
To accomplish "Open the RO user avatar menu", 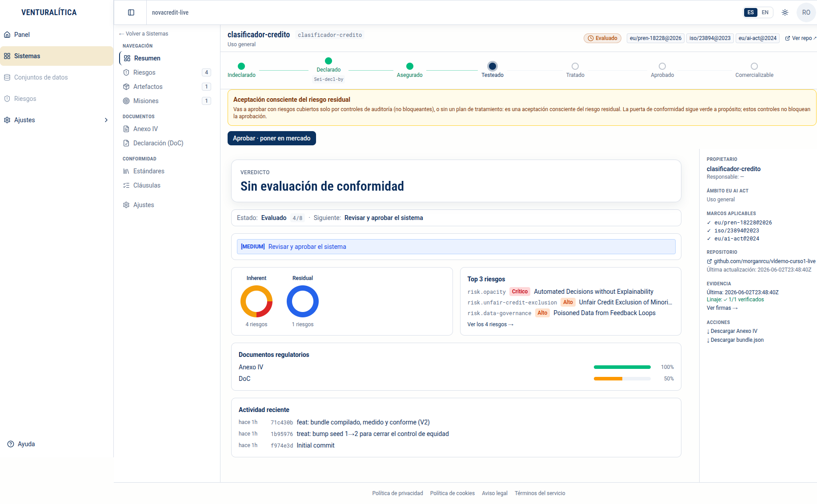I will coord(806,12).
